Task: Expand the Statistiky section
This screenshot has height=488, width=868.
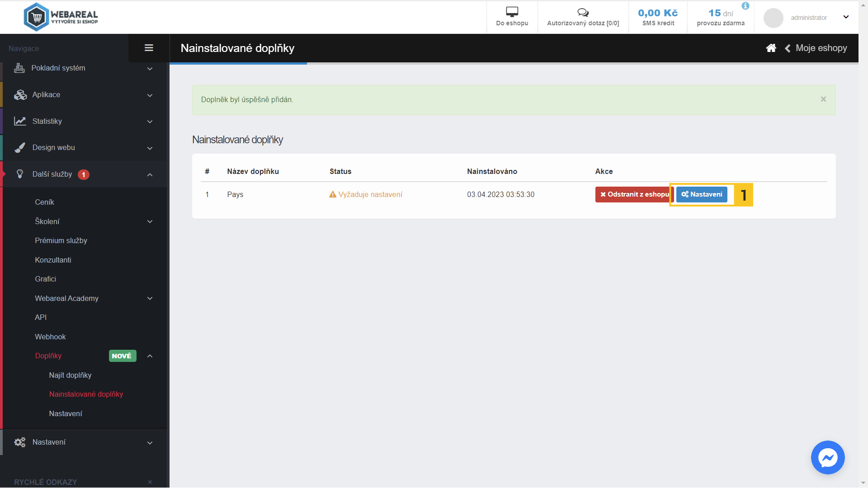Action: coord(84,121)
